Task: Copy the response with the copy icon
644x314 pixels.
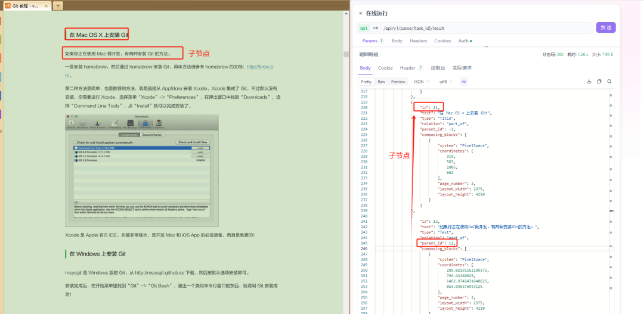Action: point(599,81)
